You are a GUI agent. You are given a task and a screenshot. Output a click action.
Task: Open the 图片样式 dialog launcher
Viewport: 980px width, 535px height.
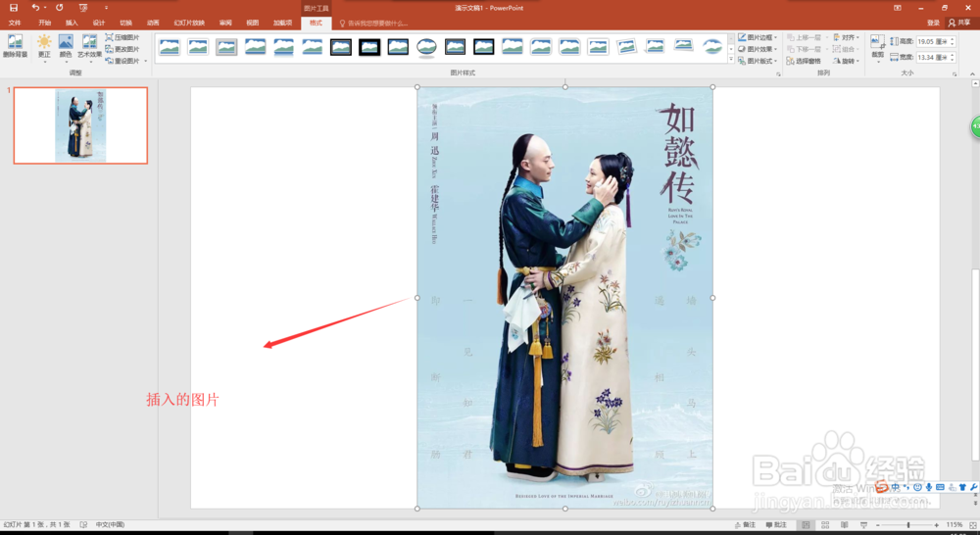tap(778, 73)
